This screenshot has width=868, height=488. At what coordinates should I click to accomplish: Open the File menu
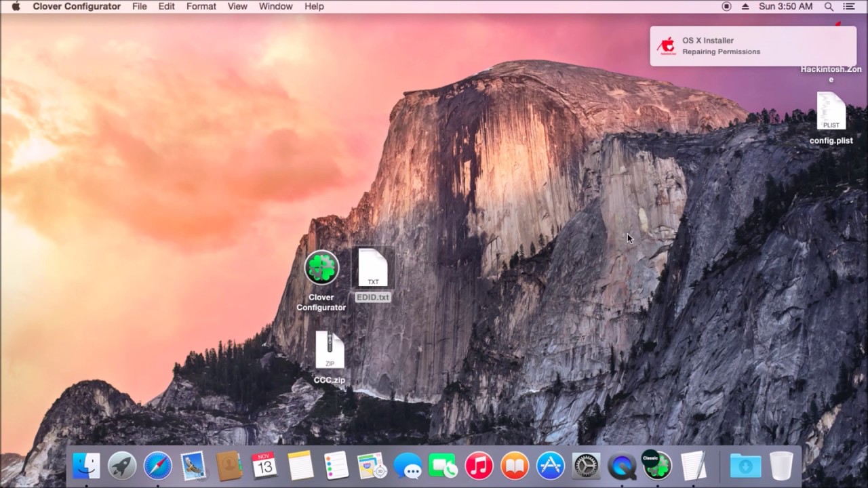pyautogui.click(x=140, y=6)
